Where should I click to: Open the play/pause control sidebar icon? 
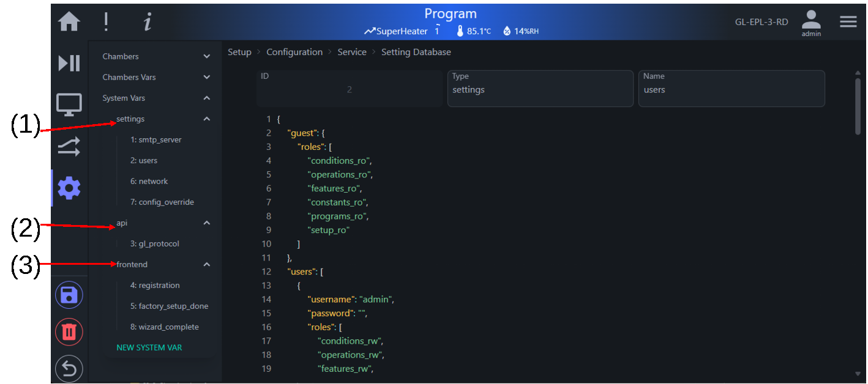click(x=69, y=63)
